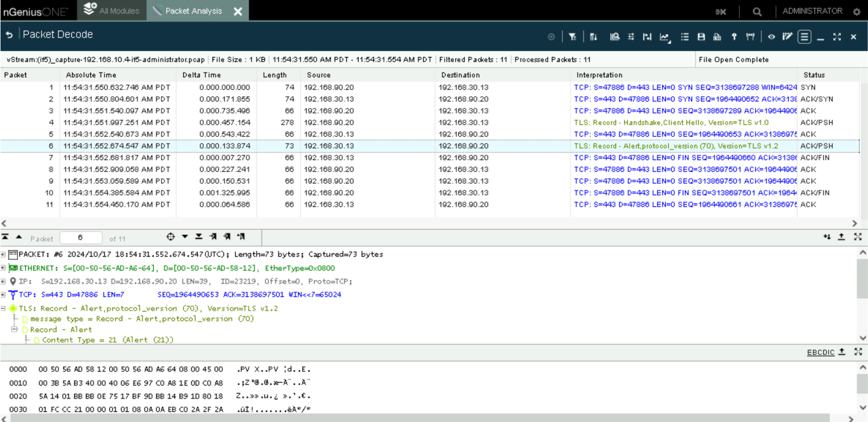The image size is (868, 422).
Task: Expand the ETHERNET tree node
Action: [x=3, y=268]
